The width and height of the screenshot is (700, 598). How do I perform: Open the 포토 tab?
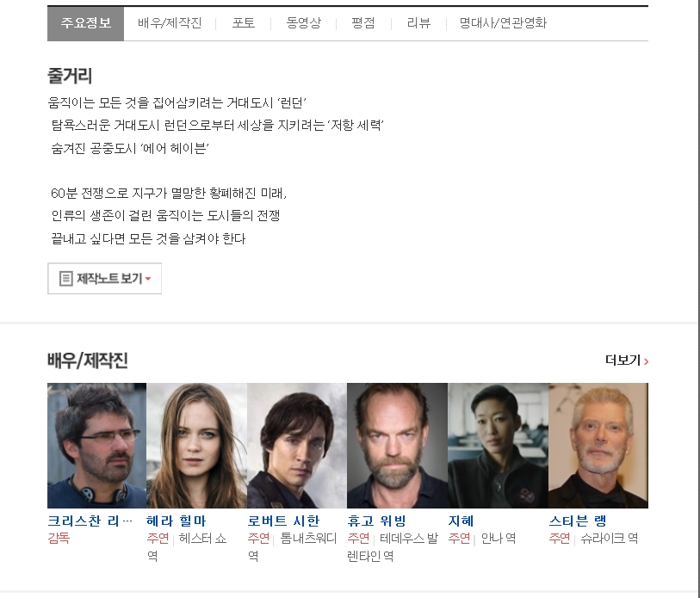click(244, 23)
